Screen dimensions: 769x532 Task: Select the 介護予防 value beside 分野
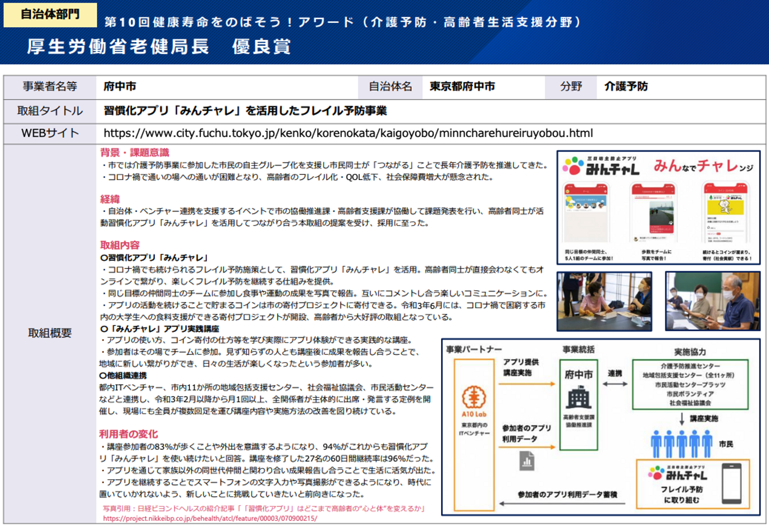coord(626,86)
